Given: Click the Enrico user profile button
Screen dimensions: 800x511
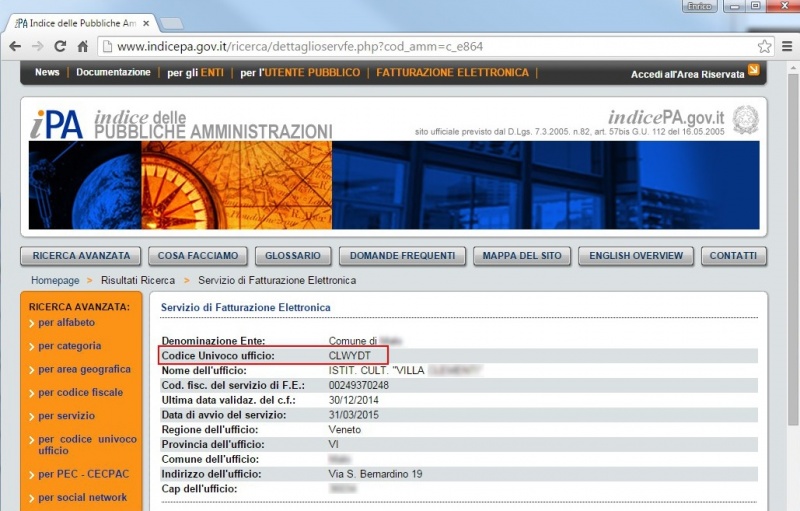Looking at the screenshot, I should pos(699,6).
